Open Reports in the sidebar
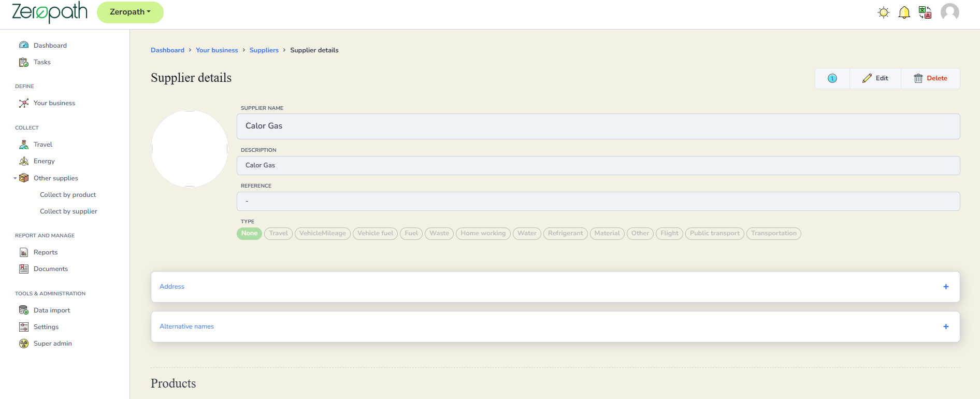The width and height of the screenshot is (980, 399). 46,252
